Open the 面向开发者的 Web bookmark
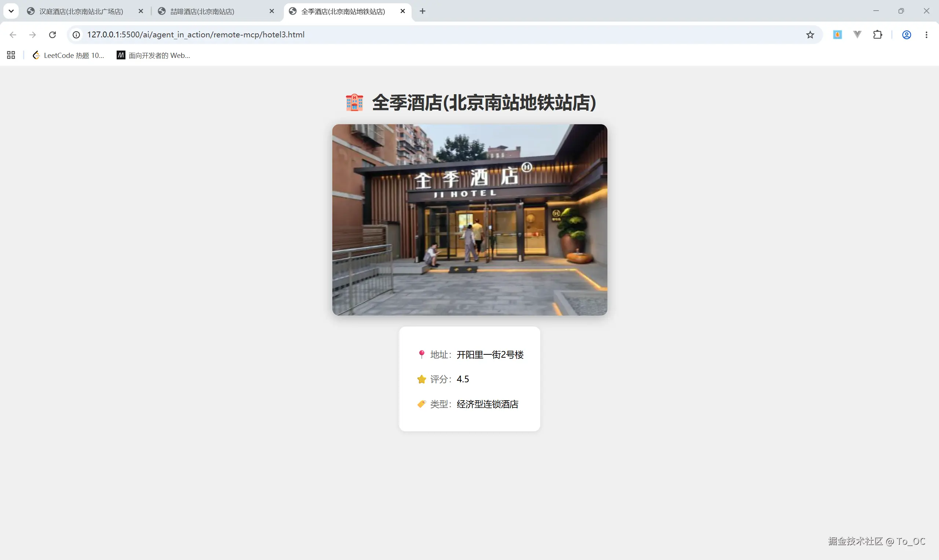 pyautogui.click(x=153, y=55)
